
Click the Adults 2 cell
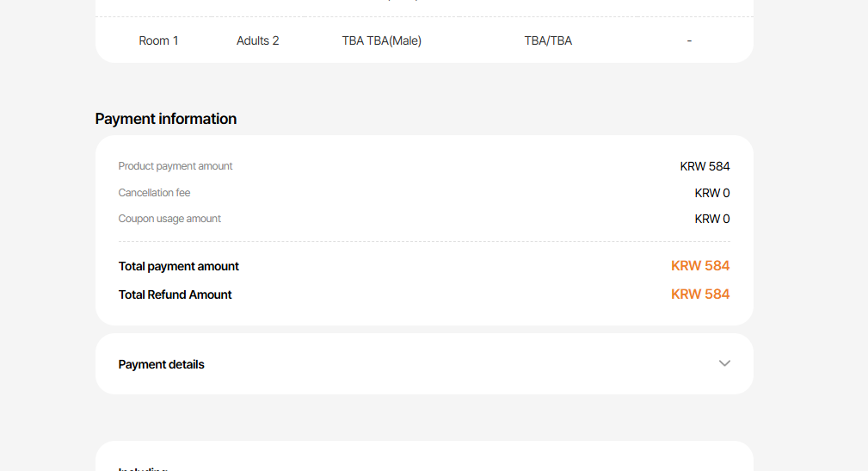[x=258, y=40]
